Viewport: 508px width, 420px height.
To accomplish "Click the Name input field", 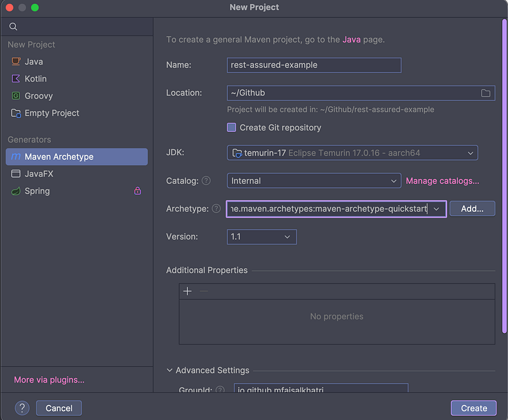I will (314, 65).
